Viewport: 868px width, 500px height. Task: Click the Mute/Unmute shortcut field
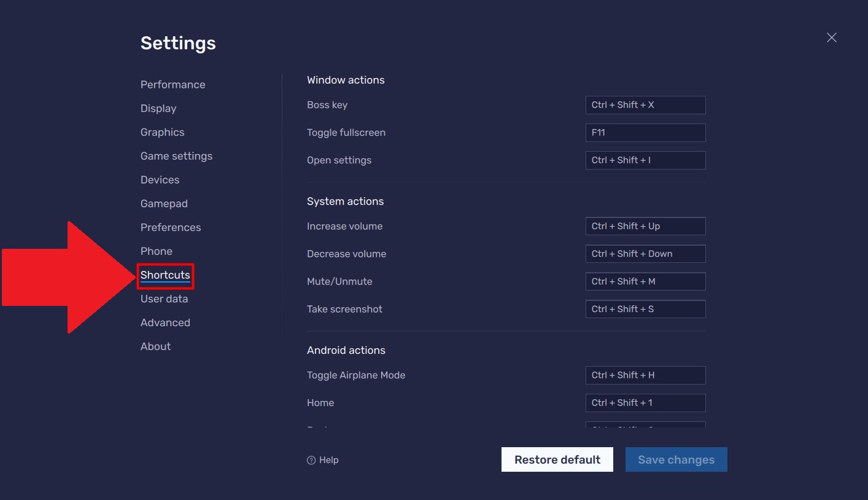click(x=645, y=281)
